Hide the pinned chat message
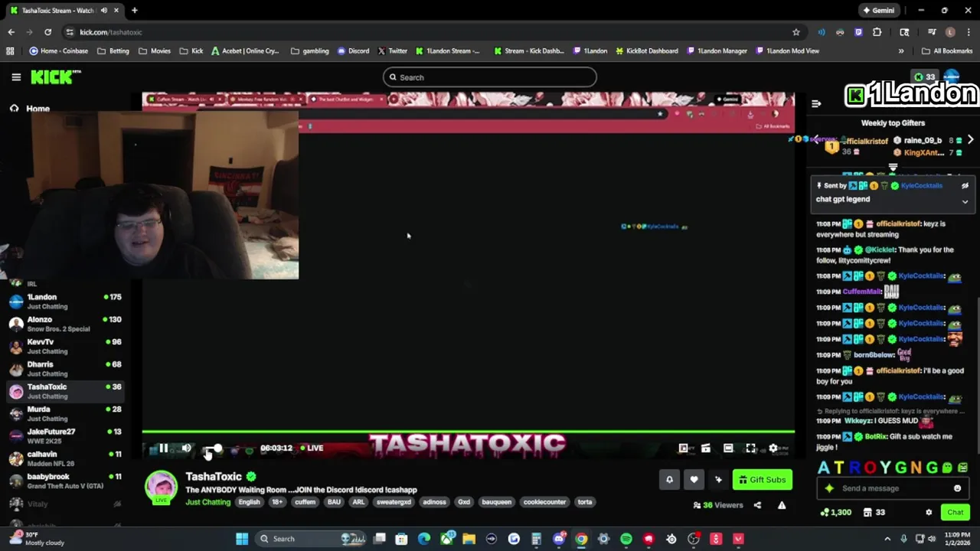 [965, 186]
